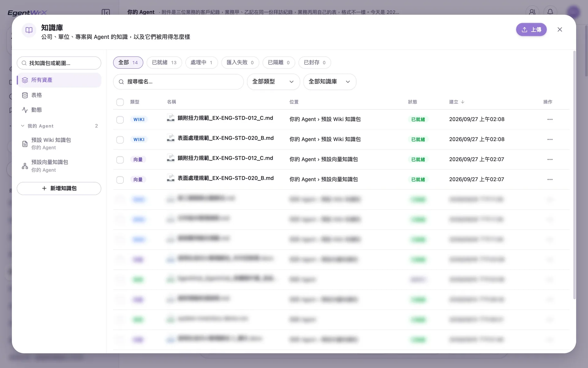This screenshot has width=588, height=368.
Task: Select 預設 Wiki 知識包 in the sidebar
Action: pos(59,144)
